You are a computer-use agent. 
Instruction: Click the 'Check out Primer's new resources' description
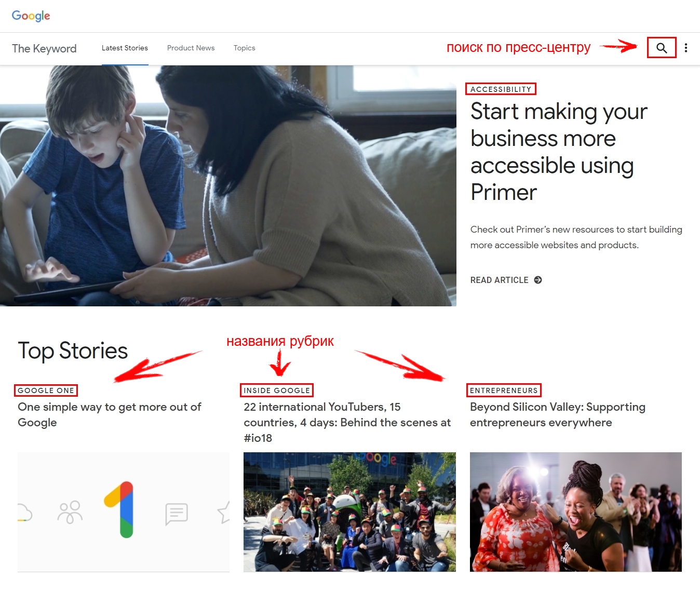(576, 237)
